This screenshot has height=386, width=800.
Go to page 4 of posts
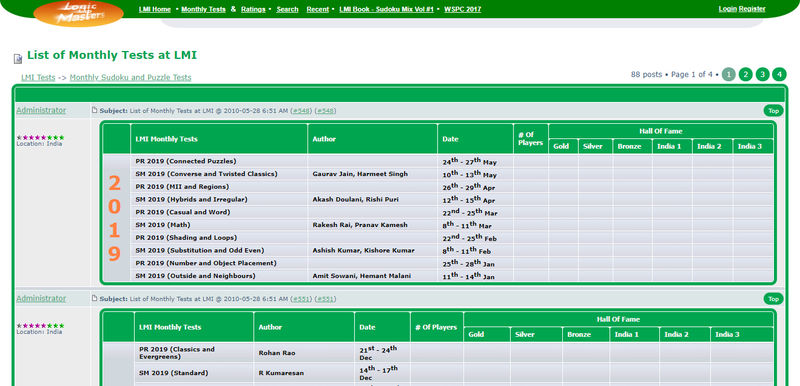pyautogui.click(x=779, y=74)
